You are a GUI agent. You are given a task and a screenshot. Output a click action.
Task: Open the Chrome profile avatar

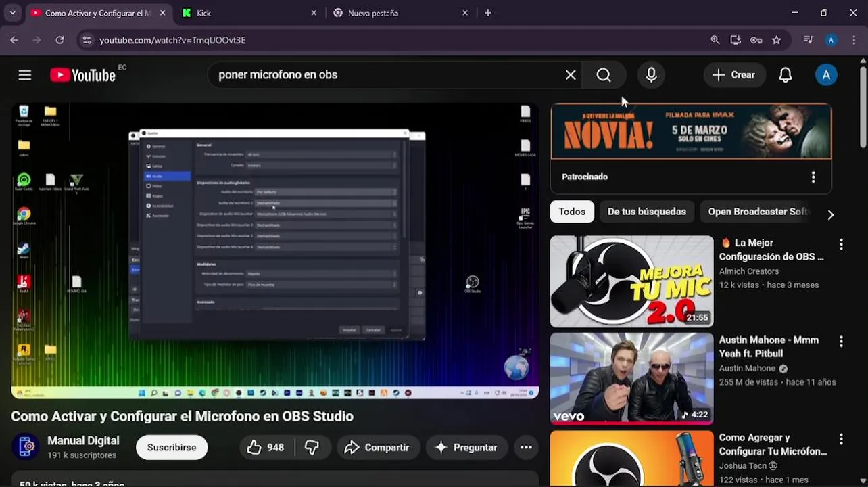(831, 40)
